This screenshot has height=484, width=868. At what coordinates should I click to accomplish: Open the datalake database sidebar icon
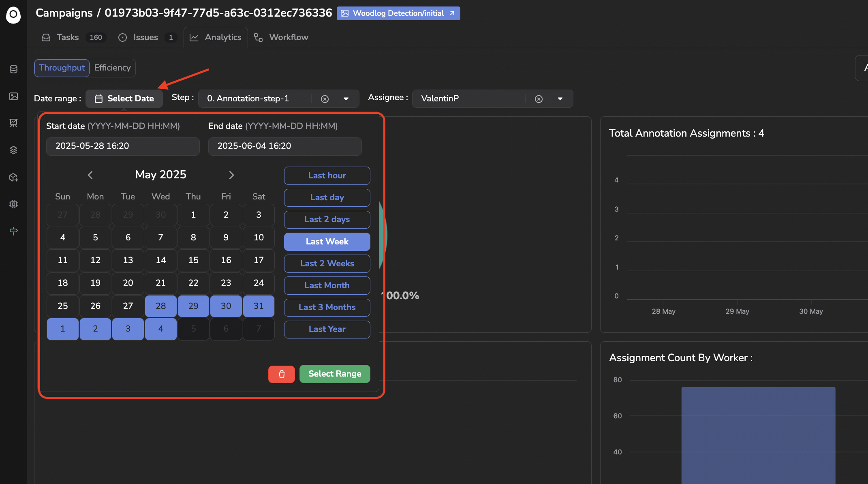(13, 69)
